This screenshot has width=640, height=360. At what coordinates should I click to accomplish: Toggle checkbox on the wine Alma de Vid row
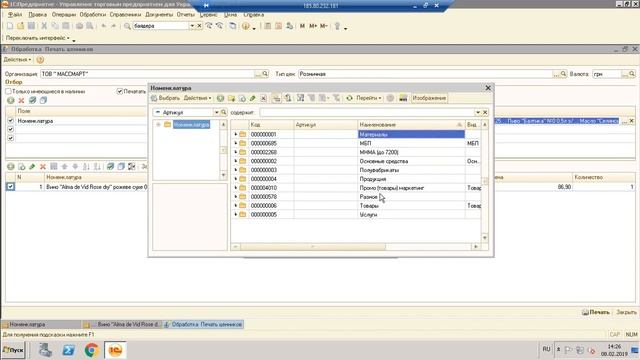tap(11, 186)
